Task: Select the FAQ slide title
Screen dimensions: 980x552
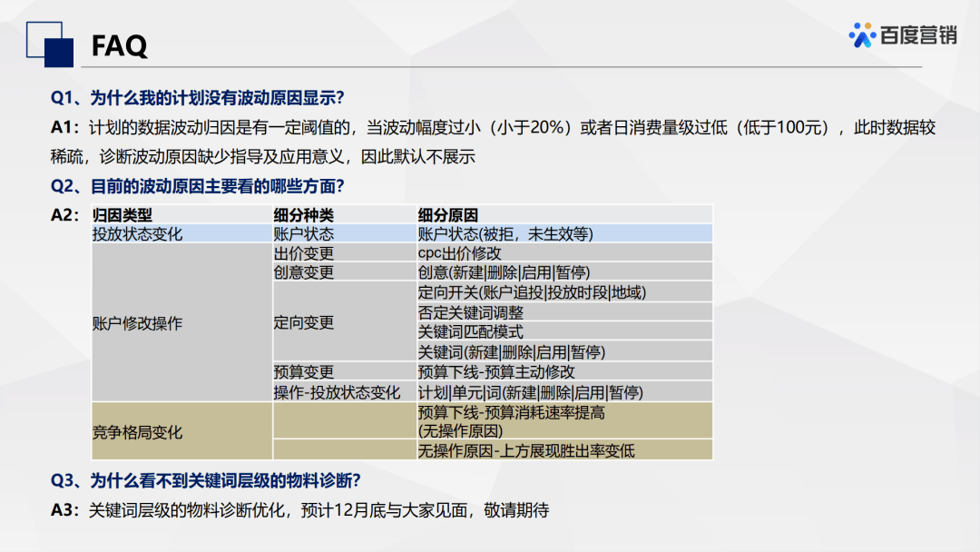Action: pyautogui.click(x=120, y=45)
